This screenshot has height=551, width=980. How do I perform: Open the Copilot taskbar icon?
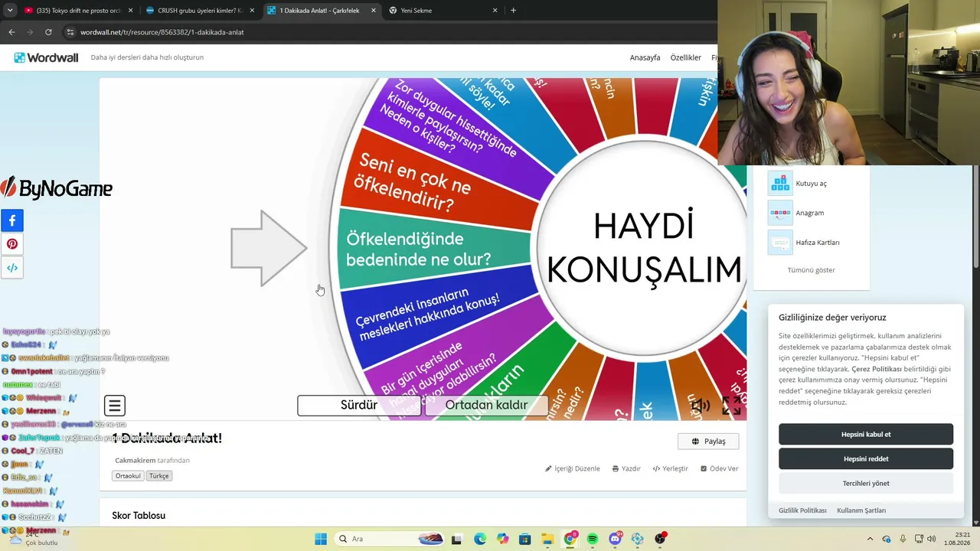[x=502, y=539]
